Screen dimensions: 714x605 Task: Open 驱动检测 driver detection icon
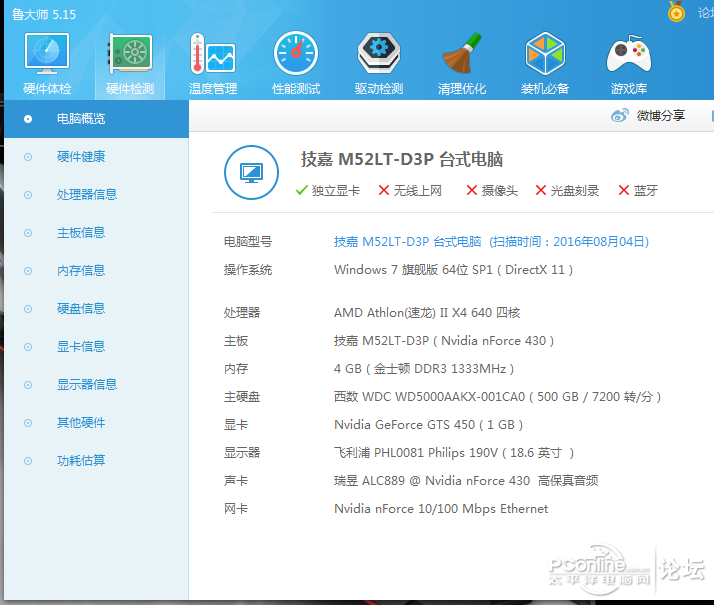click(379, 63)
